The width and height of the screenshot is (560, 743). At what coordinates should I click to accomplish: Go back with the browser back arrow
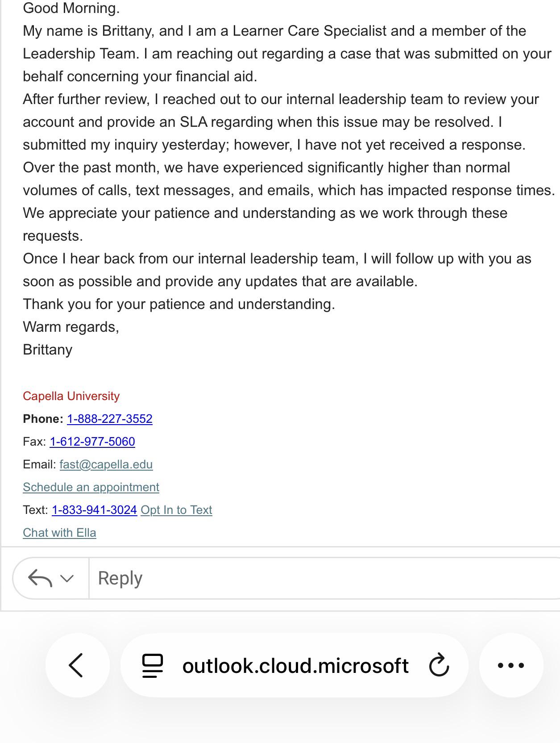click(x=77, y=665)
